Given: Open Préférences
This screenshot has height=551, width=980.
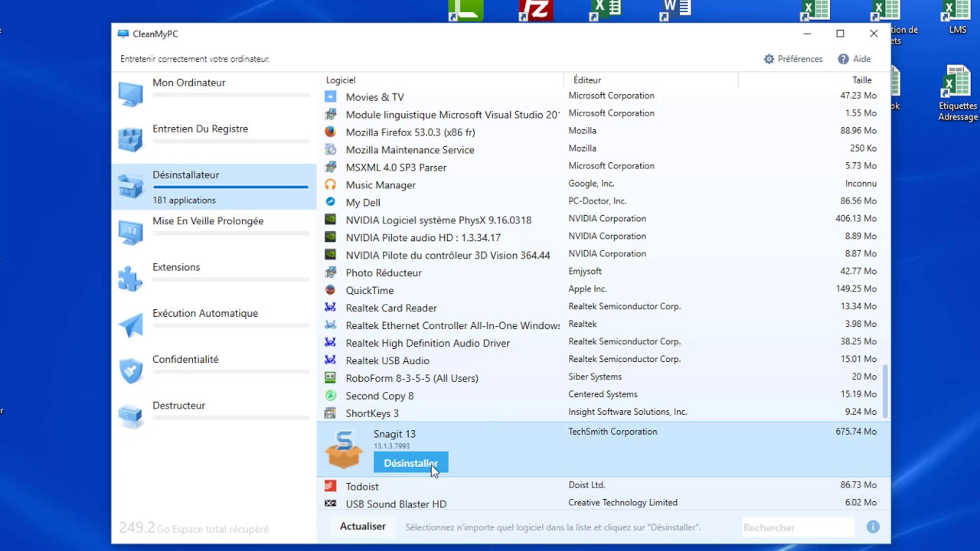Looking at the screenshot, I should (793, 59).
